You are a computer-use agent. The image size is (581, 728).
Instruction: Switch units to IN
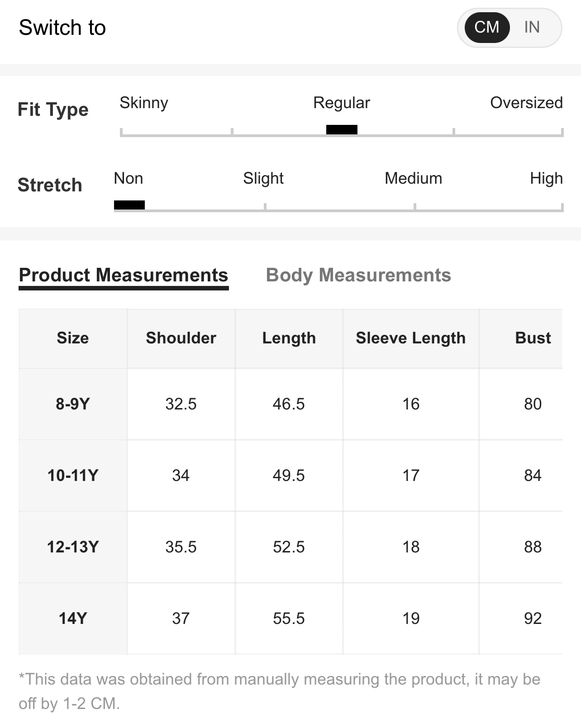[532, 28]
